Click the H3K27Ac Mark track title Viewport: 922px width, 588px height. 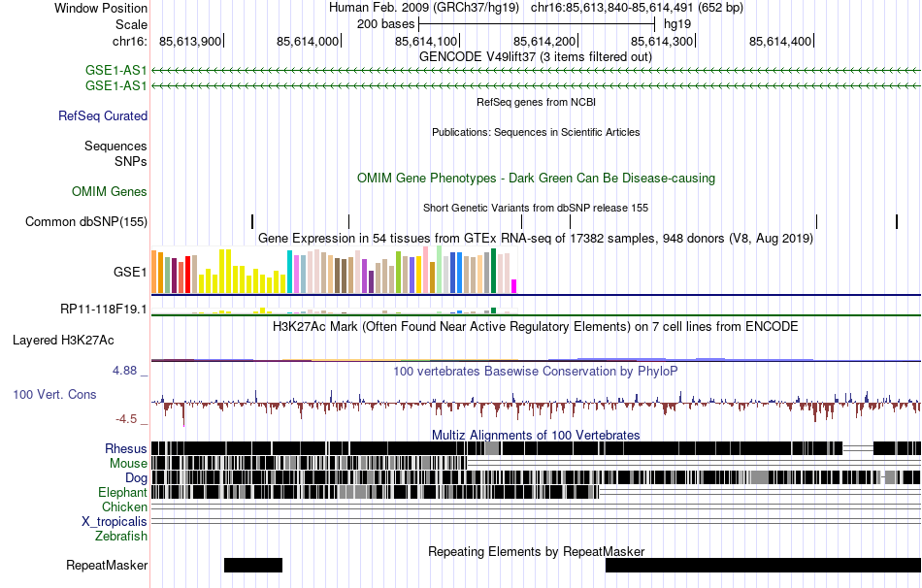(x=536, y=326)
